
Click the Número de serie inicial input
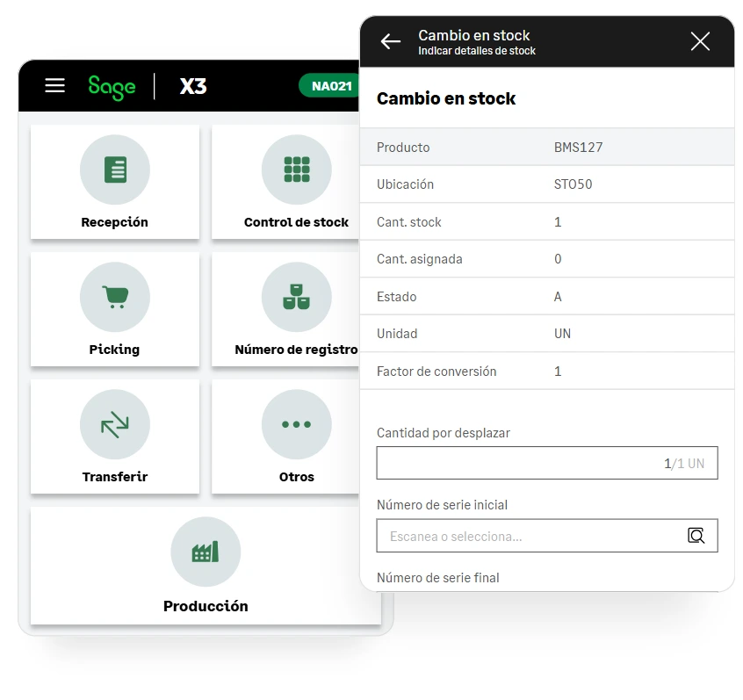547,536
